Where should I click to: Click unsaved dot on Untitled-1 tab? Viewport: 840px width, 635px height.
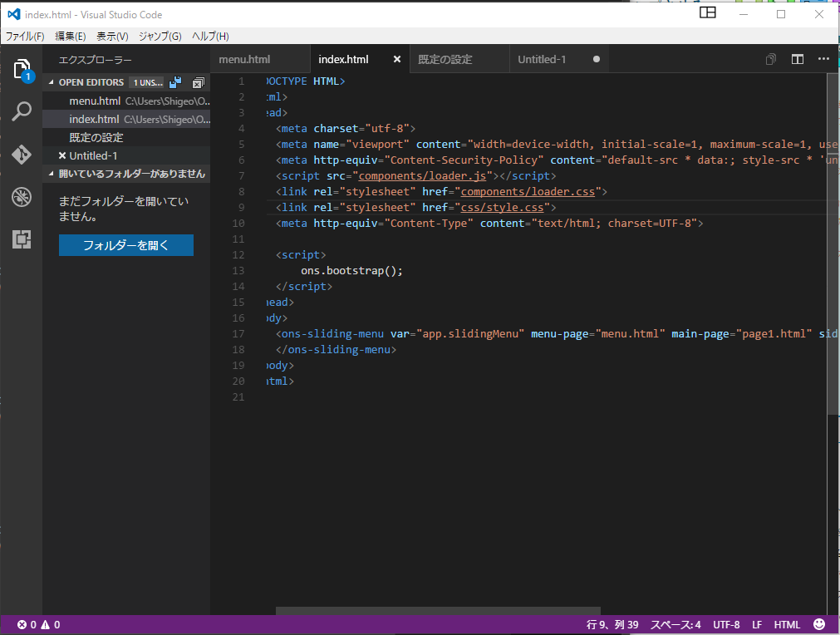(597, 60)
